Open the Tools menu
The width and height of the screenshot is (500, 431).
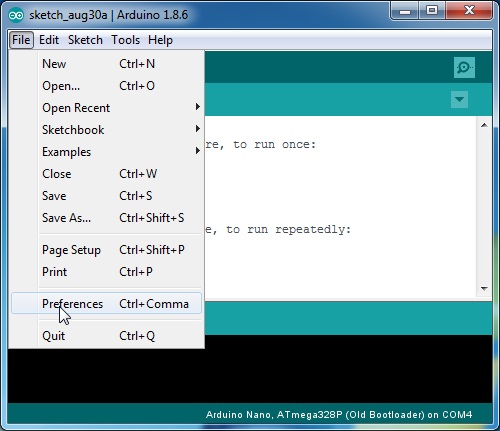point(125,40)
